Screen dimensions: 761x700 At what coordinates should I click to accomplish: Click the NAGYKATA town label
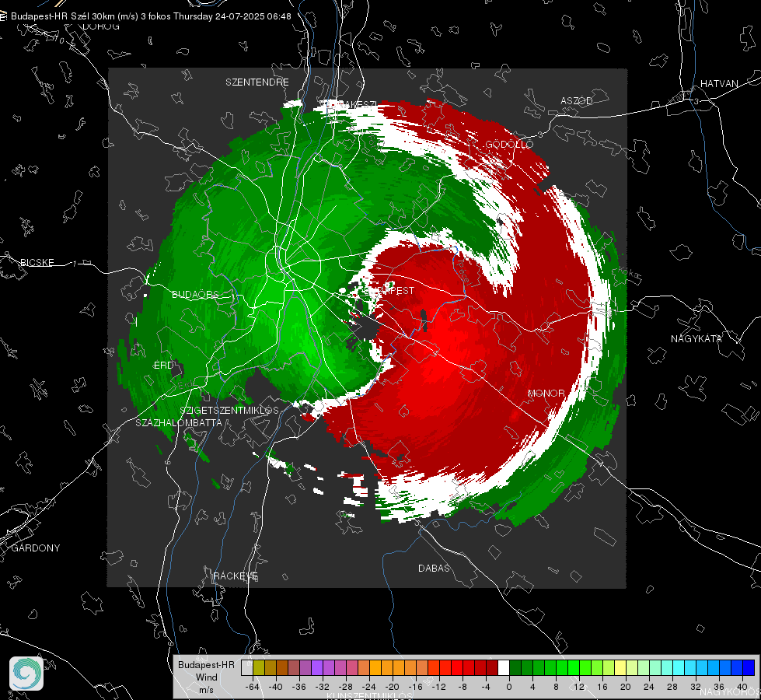tap(696, 339)
